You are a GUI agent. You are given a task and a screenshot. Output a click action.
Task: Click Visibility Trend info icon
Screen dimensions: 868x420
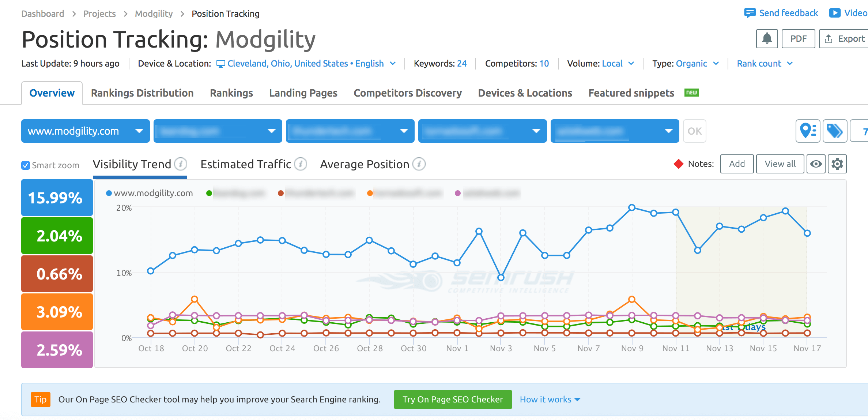[181, 164]
